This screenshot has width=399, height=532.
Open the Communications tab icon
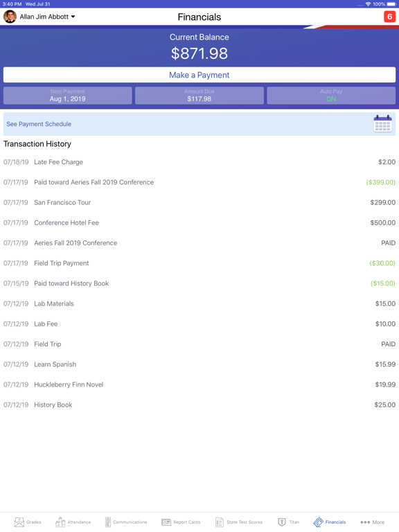point(108,522)
